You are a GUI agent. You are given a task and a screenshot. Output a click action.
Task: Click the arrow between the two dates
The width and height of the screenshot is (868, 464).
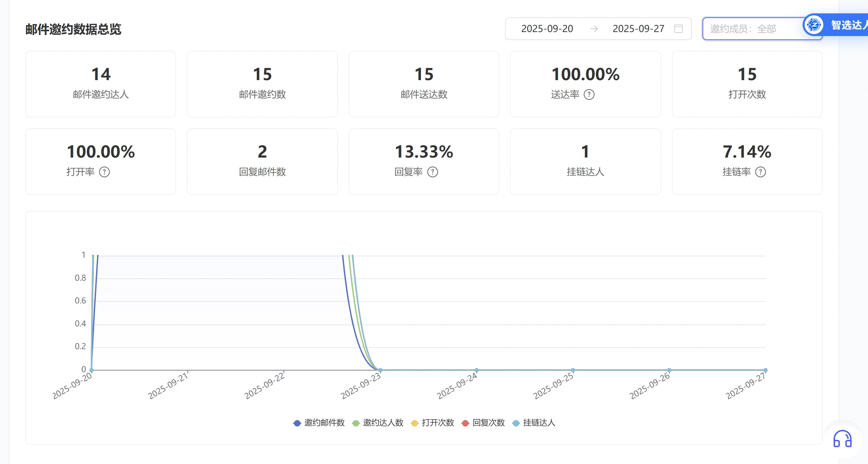pyautogui.click(x=594, y=29)
